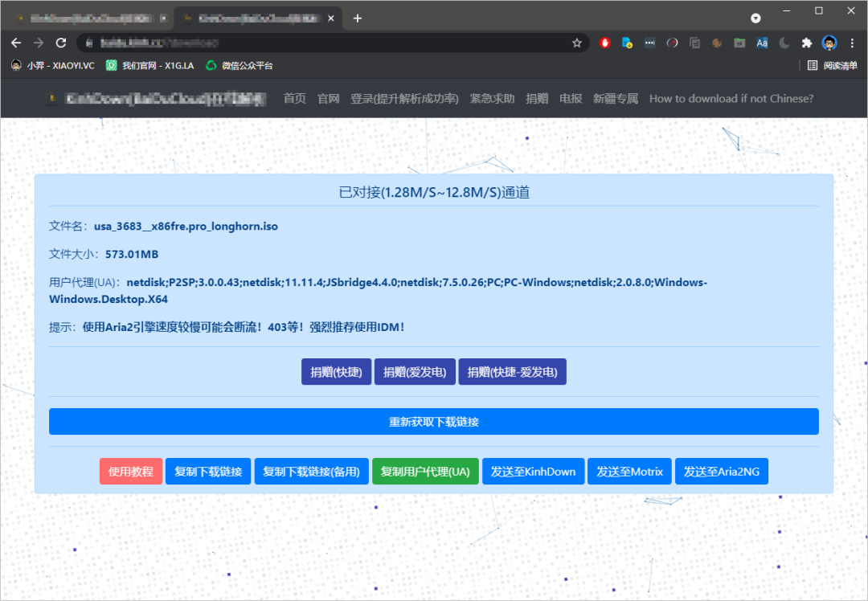This screenshot has height=601, width=868.
Task: Open the 我们官网 - X1G.LA bookmark
Action: (150, 65)
